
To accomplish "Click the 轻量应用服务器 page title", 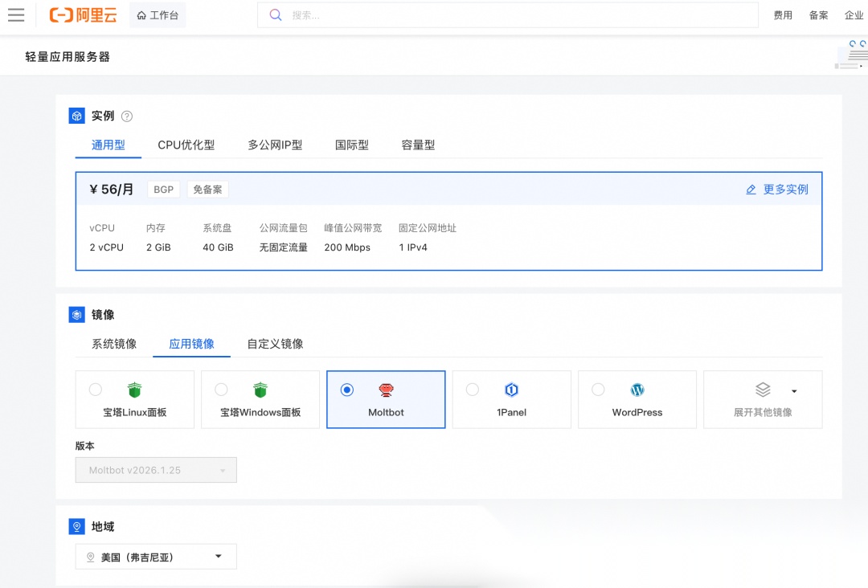I will click(68, 56).
